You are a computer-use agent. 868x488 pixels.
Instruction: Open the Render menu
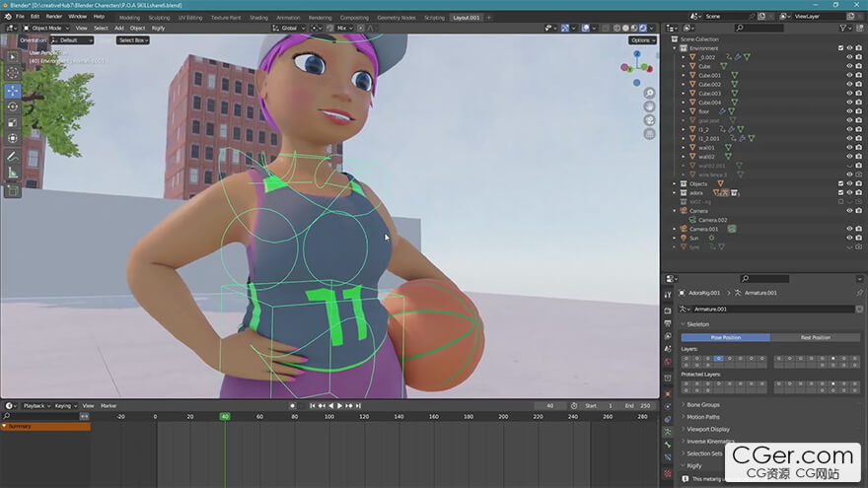(x=53, y=17)
